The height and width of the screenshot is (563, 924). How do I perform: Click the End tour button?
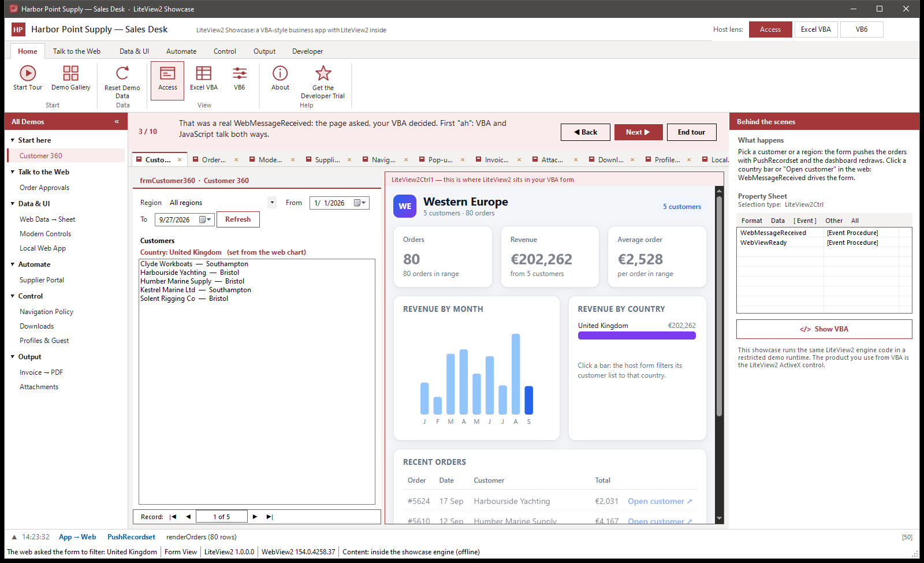point(691,132)
